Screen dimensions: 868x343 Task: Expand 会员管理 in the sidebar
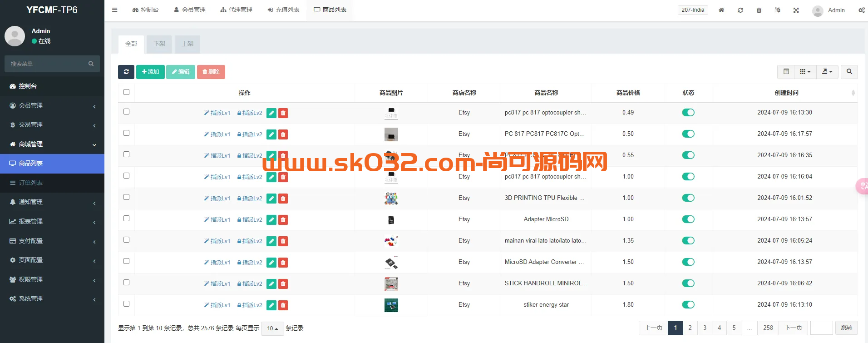(x=52, y=105)
